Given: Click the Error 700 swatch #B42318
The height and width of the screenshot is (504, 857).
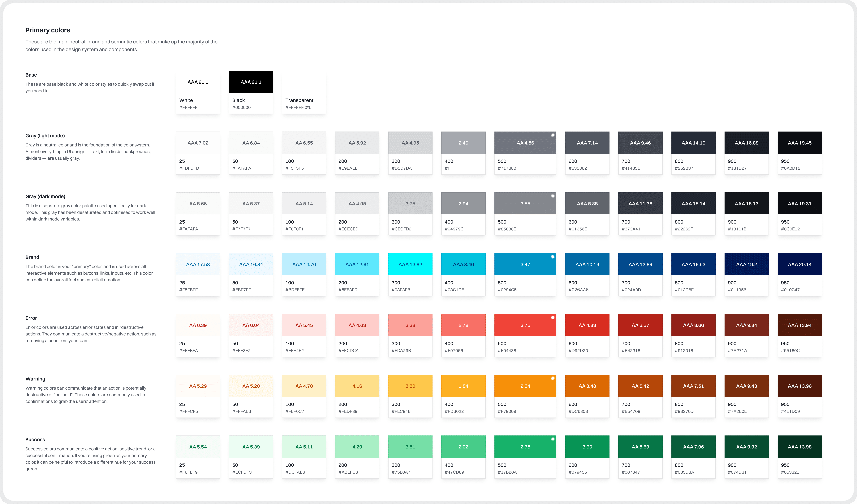Looking at the screenshot, I should (x=640, y=325).
